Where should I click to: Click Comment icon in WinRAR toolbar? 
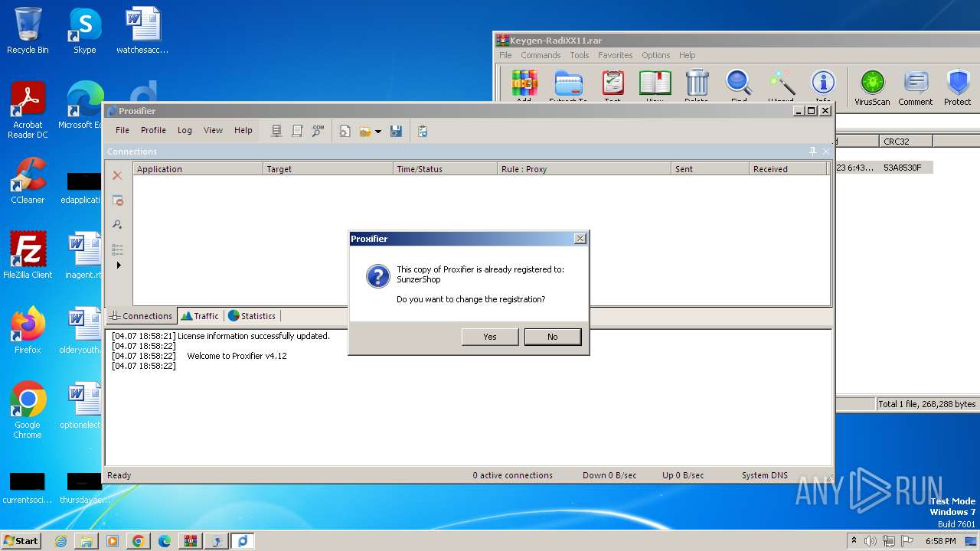916,88
